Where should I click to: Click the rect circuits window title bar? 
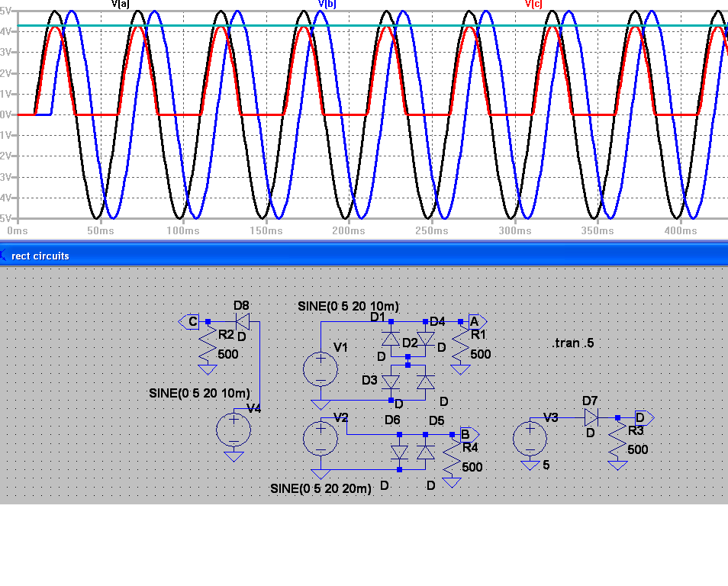pos(364,256)
